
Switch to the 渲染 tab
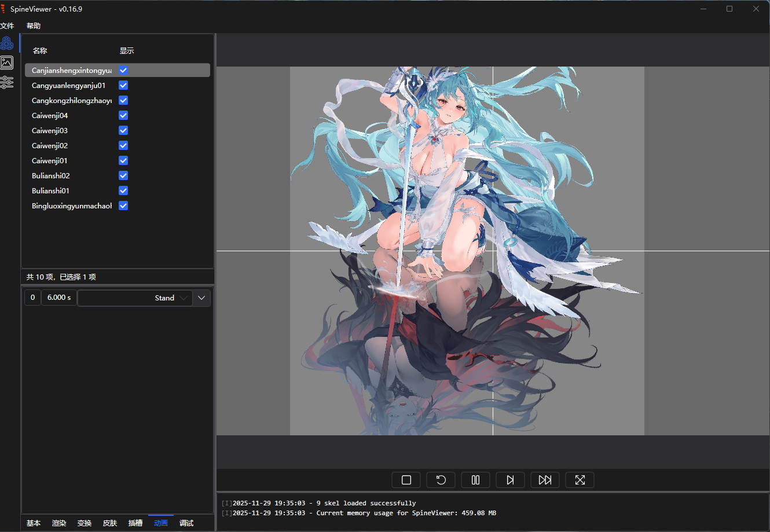[59, 523]
